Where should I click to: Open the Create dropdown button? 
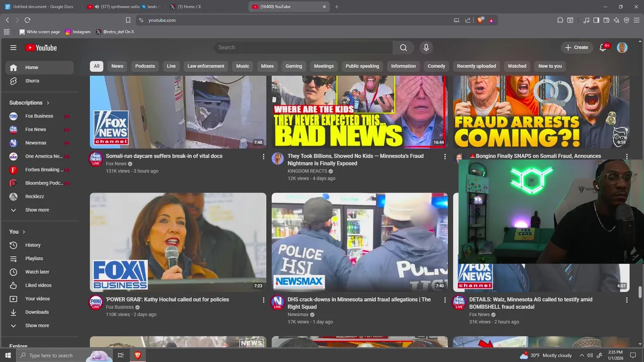click(x=577, y=47)
